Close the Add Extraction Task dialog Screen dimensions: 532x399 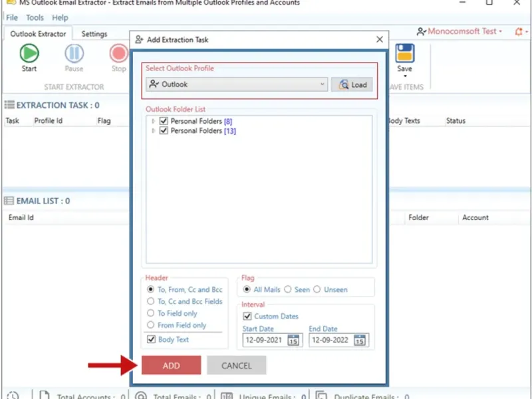380,40
